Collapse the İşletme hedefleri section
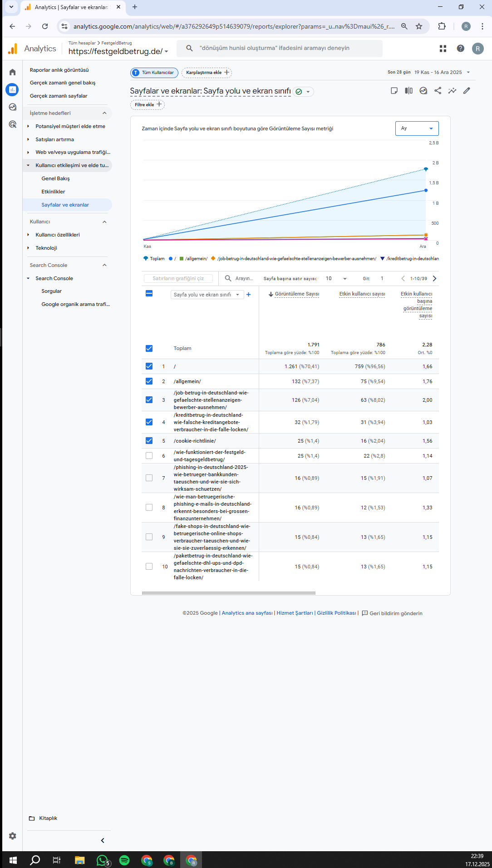The height and width of the screenshot is (868, 492). (104, 113)
